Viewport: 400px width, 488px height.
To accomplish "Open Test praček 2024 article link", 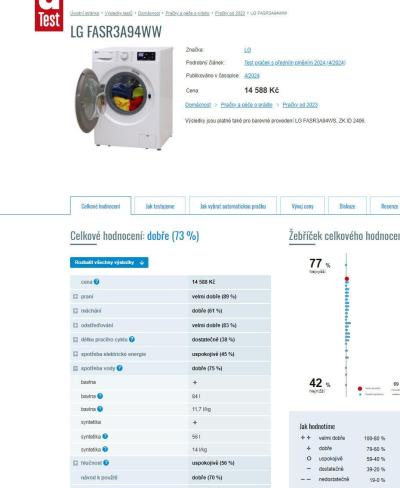I will coord(295,62).
